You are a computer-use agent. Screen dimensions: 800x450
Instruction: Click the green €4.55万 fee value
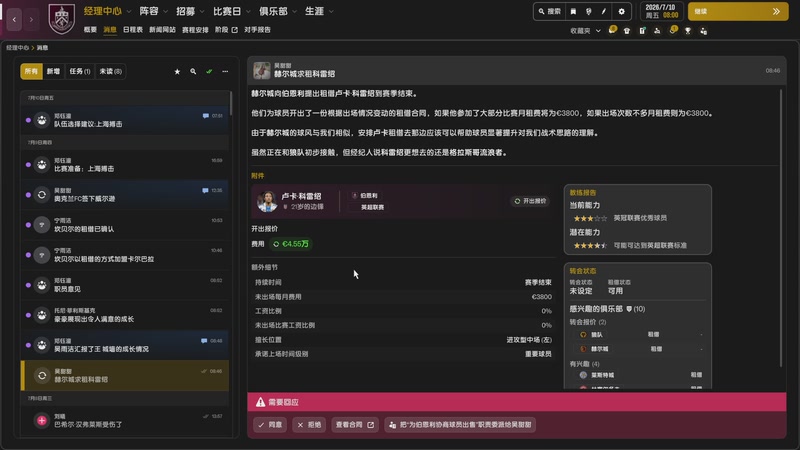tap(291, 244)
